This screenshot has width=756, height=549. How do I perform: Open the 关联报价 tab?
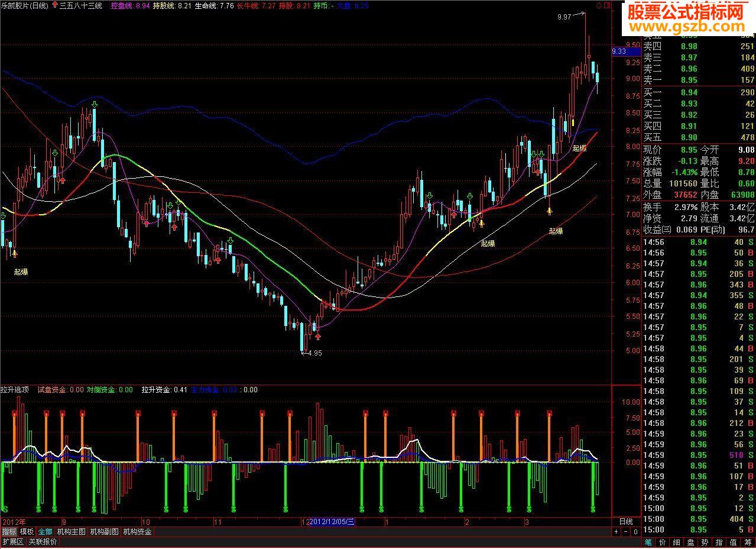43,542
